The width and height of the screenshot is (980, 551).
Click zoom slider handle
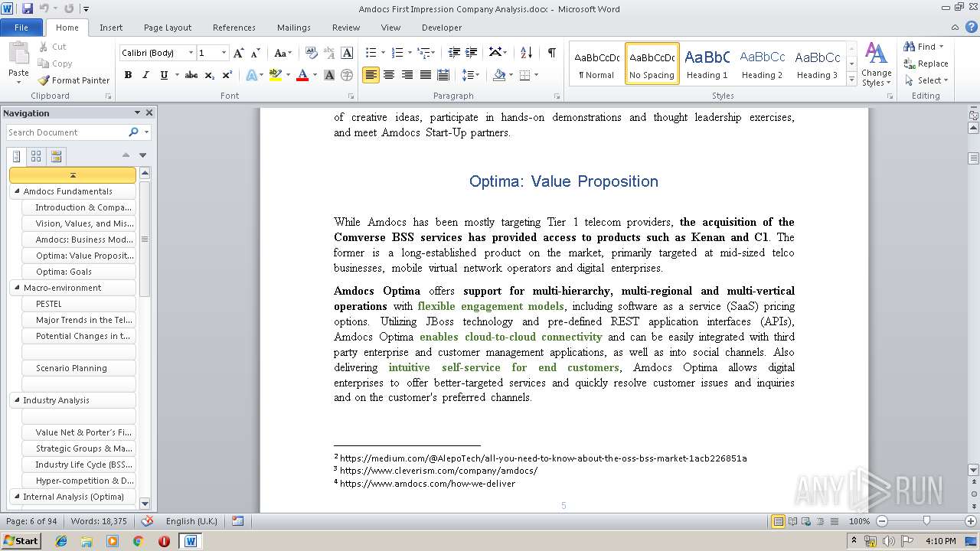click(x=926, y=521)
